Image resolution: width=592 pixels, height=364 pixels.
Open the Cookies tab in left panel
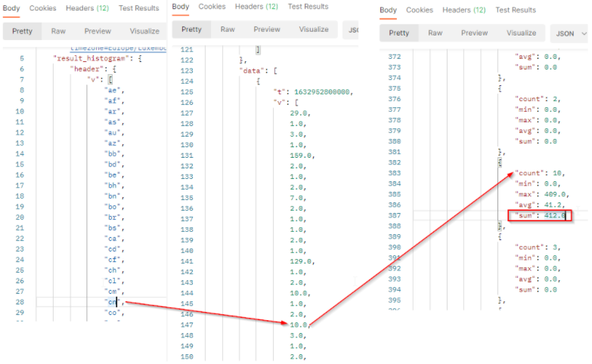(x=42, y=8)
